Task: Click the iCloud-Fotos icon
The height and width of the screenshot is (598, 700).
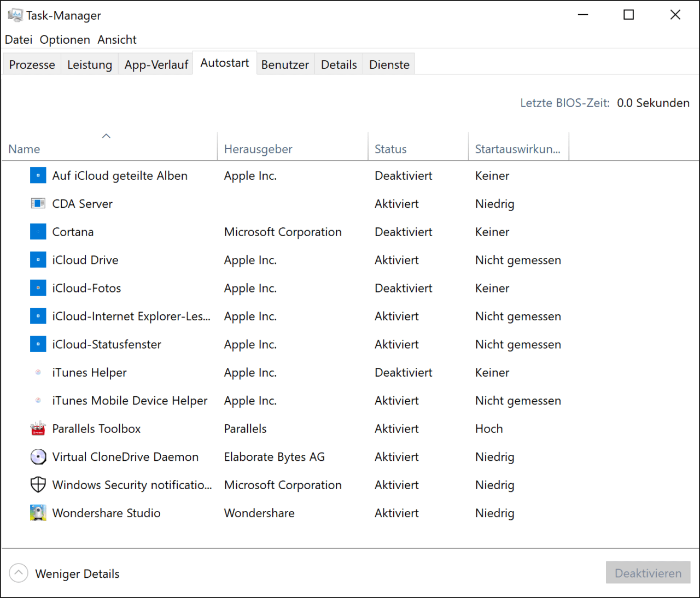Action: [38, 288]
